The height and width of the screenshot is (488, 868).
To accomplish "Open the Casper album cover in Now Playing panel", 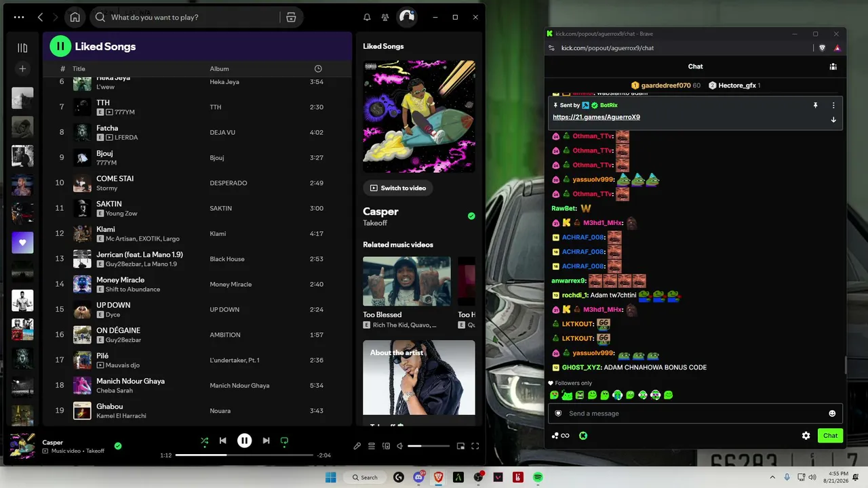I will (419, 117).
